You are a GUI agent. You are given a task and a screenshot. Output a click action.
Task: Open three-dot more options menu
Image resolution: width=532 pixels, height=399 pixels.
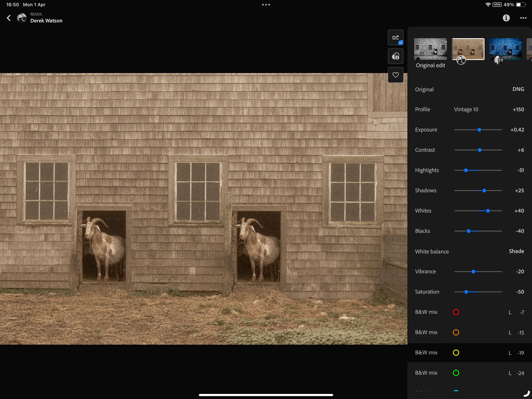523,18
